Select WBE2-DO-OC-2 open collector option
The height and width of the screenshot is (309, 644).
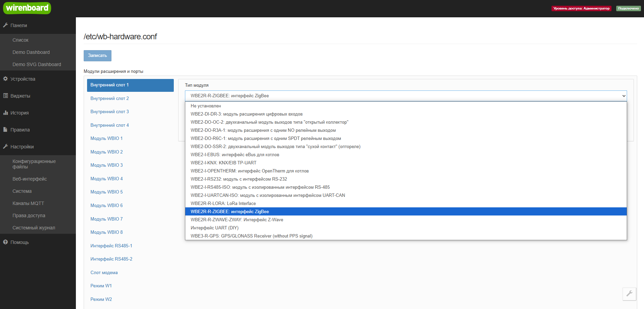406,122
